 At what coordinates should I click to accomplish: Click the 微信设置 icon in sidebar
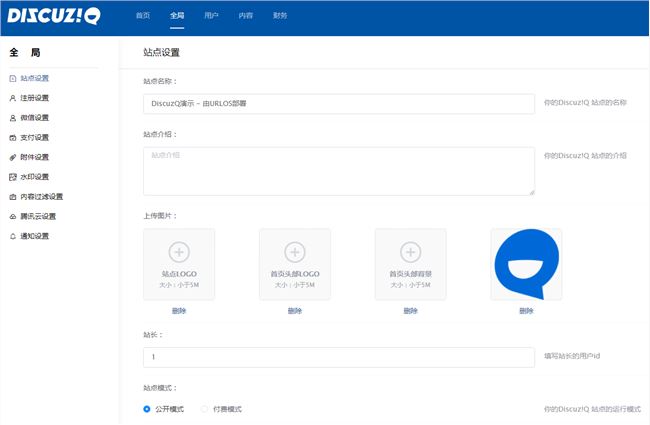click(12, 118)
